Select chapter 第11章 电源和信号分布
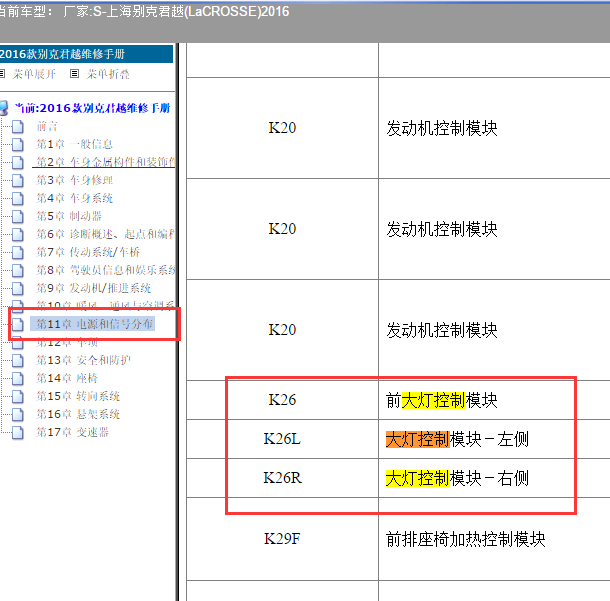The image size is (610, 601). point(95,324)
